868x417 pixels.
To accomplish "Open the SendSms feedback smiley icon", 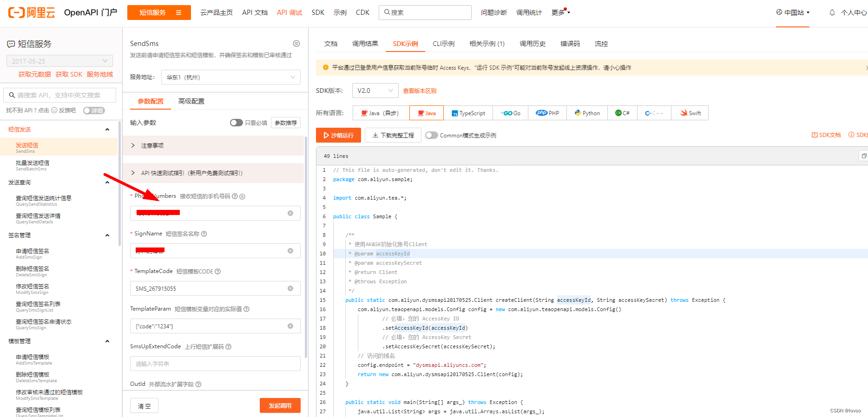I will point(296,44).
